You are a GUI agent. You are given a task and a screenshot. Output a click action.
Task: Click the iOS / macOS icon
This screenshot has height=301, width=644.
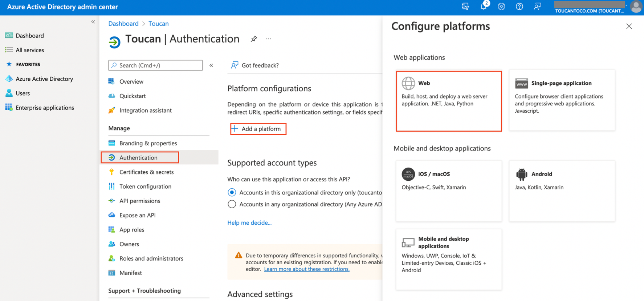click(x=408, y=174)
